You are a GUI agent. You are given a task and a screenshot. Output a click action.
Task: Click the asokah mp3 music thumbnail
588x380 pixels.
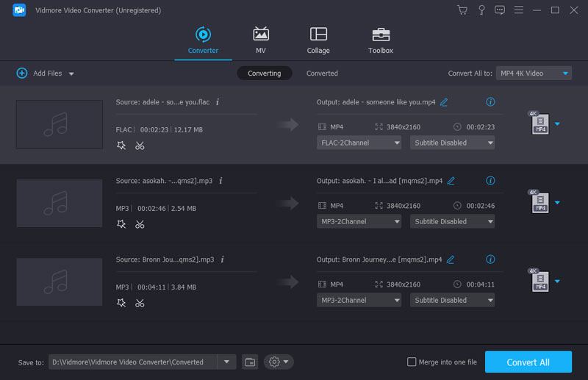60,204
